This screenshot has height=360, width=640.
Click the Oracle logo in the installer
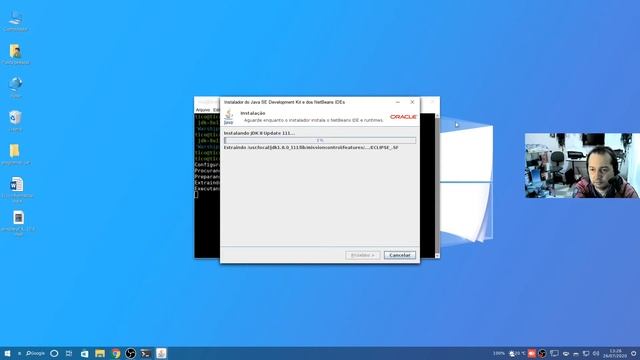point(403,117)
